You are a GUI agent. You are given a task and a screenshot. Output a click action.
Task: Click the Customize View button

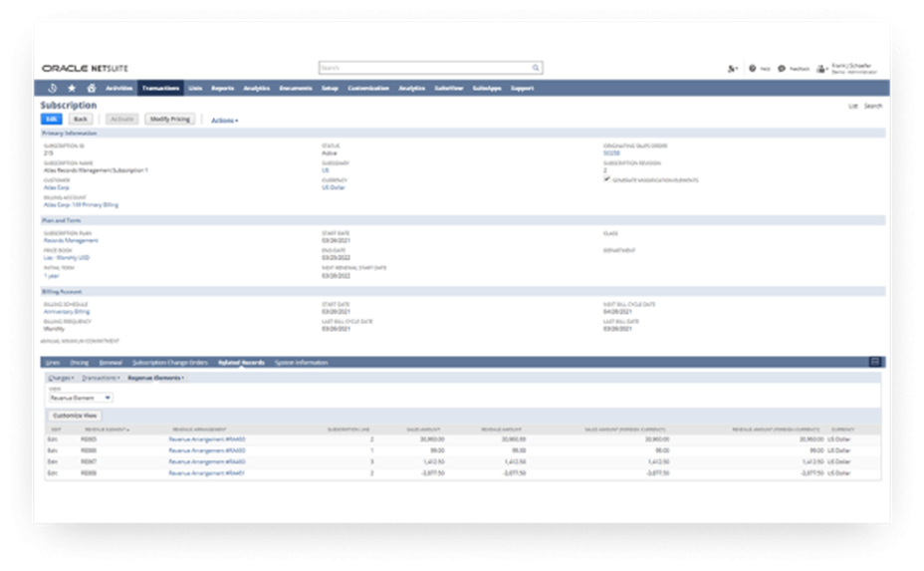(75, 415)
